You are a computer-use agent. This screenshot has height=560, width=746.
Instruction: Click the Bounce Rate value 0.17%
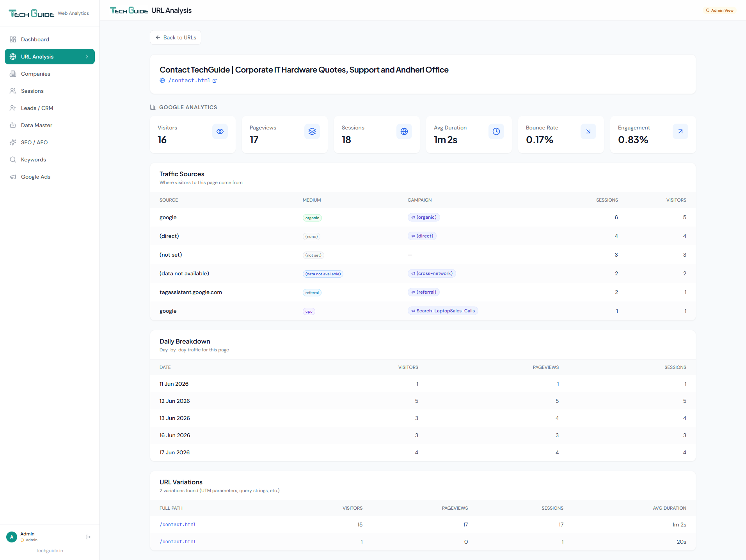pos(539,140)
